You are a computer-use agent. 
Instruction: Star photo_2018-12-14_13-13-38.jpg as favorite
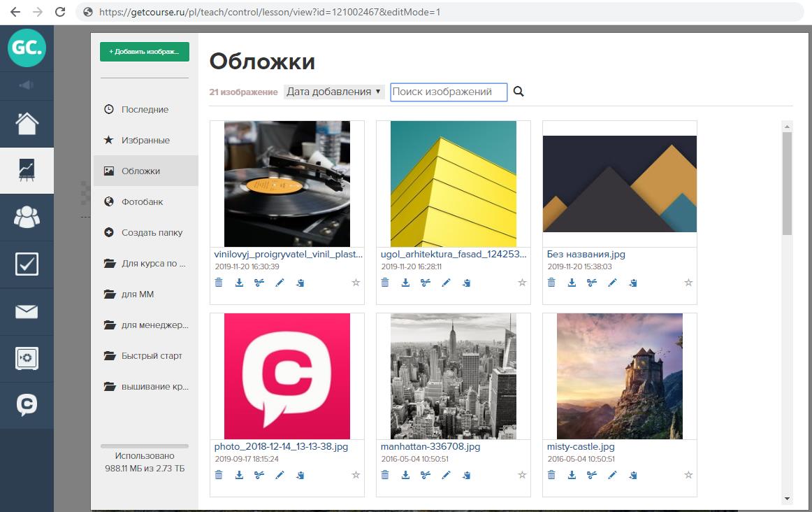coord(356,475)
